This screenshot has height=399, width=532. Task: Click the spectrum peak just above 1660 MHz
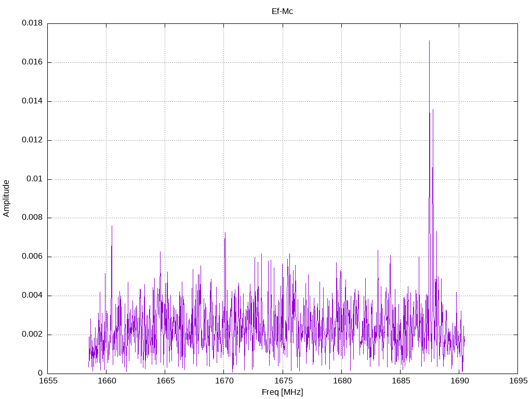(x=112, y=227)
